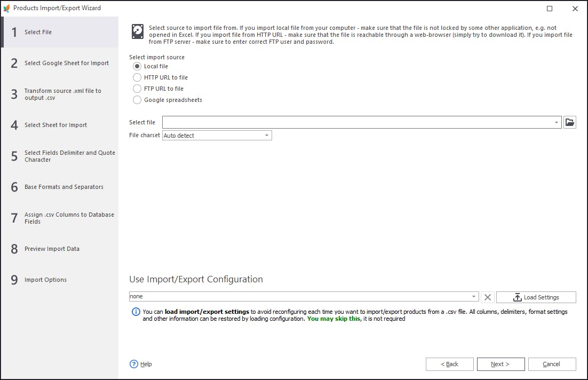Maximize the wizard window

pos(550,8)
